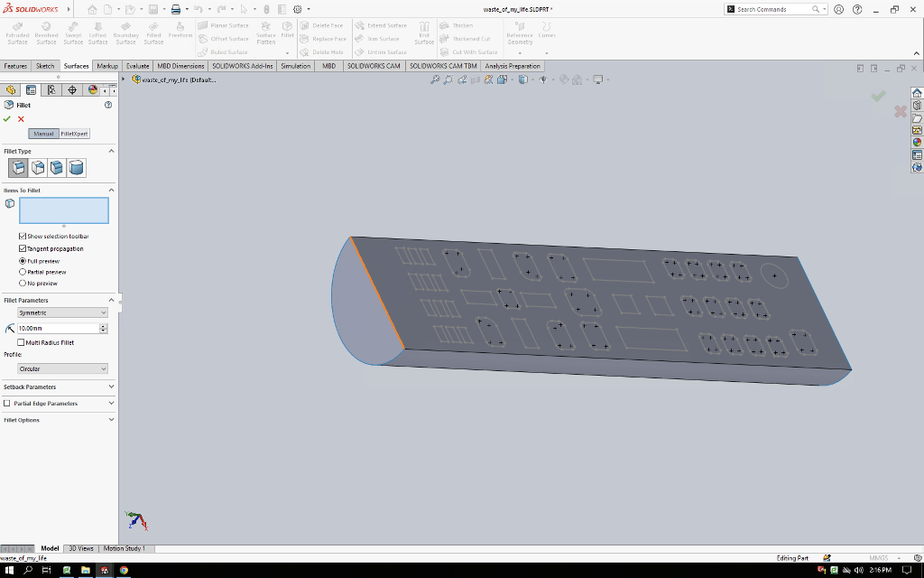924x578 pixels.
Task: Expand the waste_of_my_life flyout tree arrow
Action: (124, 79)
